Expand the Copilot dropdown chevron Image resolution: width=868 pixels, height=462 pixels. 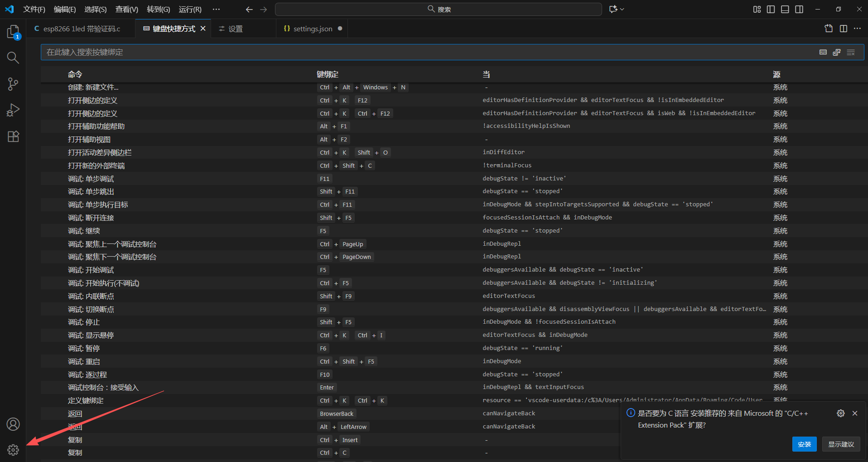(x=622, y=9)
